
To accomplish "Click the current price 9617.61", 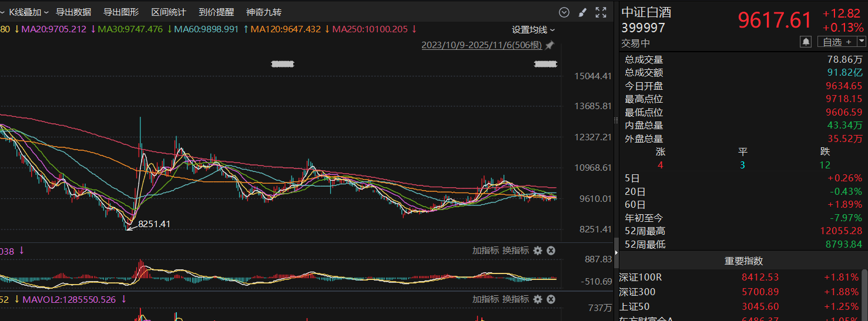I will (x=775, y=21).
